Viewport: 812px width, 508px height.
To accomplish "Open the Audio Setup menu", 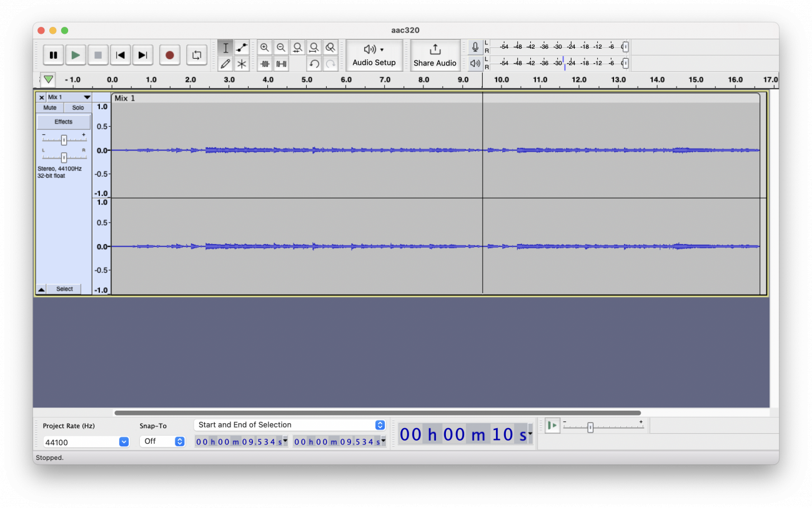I will click(374, 55).
